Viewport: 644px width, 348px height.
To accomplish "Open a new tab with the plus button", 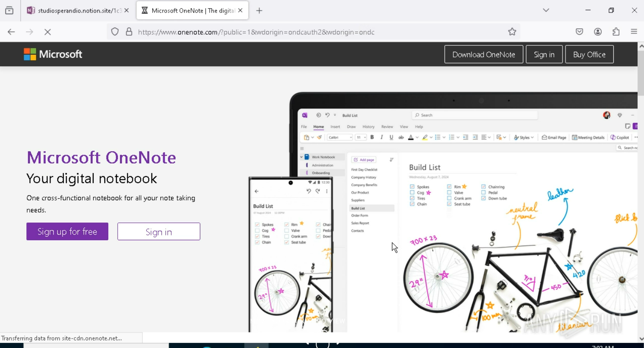I will click(259, 11).
